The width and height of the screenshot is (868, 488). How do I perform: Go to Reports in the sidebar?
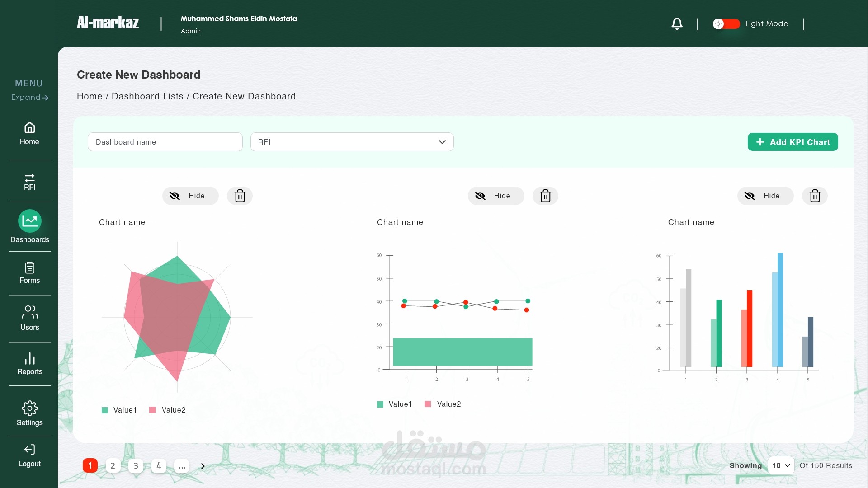29,364
